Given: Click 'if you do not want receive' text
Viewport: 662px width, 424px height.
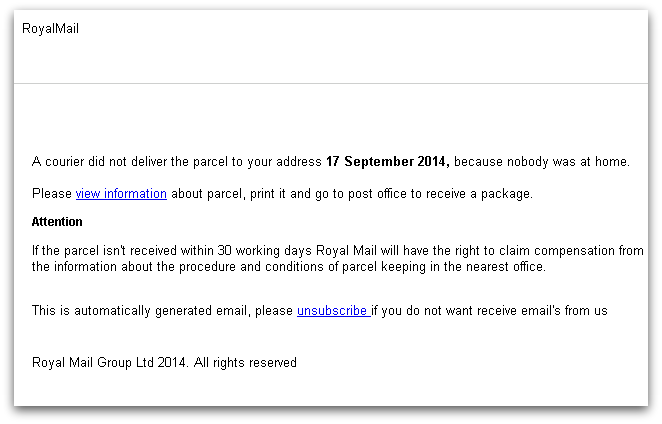Looking at the screenshot, I should pyautogui.click(x=444, y=311).
